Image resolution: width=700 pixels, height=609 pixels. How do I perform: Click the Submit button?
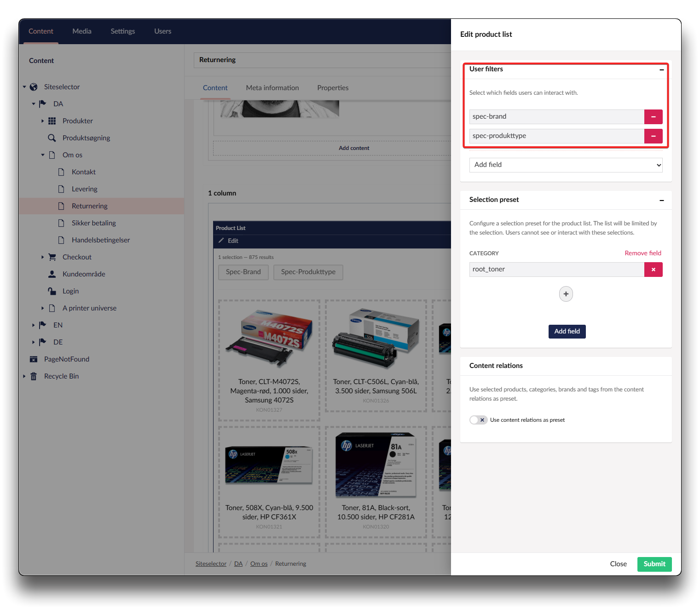point(654,564)
